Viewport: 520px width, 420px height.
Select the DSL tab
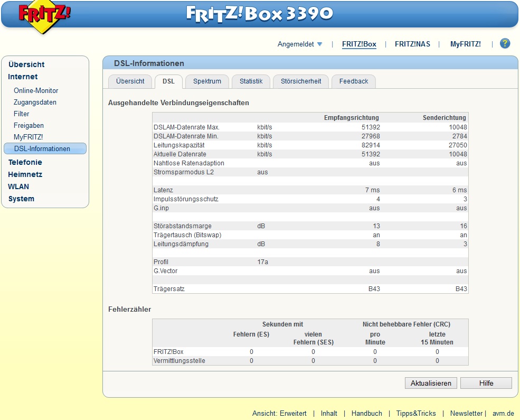[168, 81]
